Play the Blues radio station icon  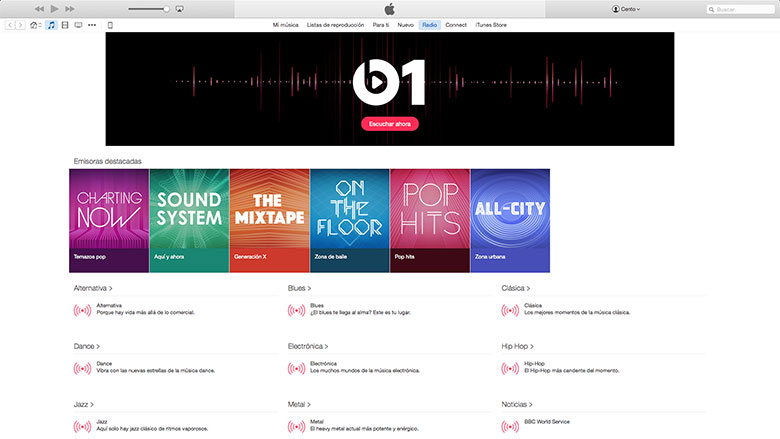coord(296,311)
